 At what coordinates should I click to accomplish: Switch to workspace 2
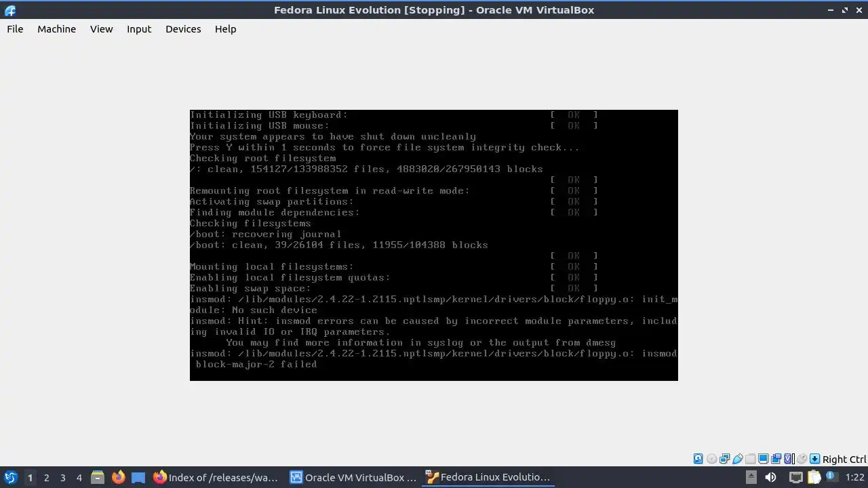pos(46,477)
